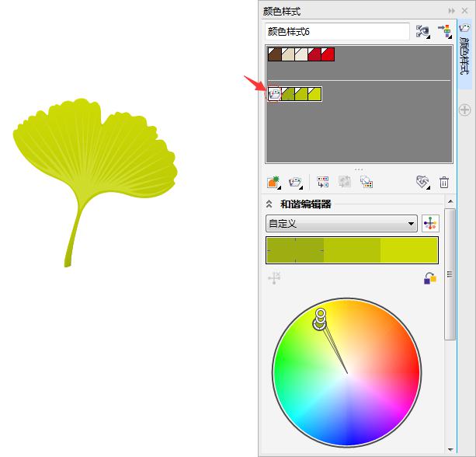Click the 颜色样式6 name input field
476x457 pixels.
337,32
